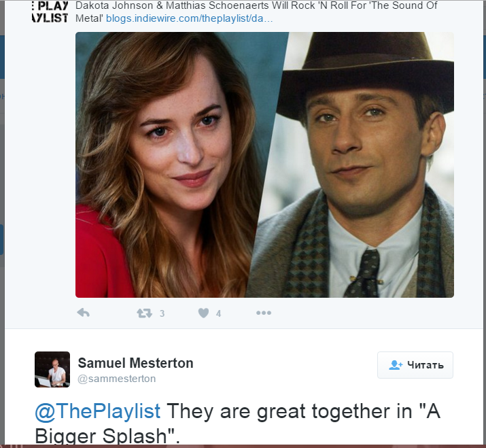This screenshot has width=486, height=448.
Task: Click the dimmed page strip right of the tweet
Action: point(483,204)
